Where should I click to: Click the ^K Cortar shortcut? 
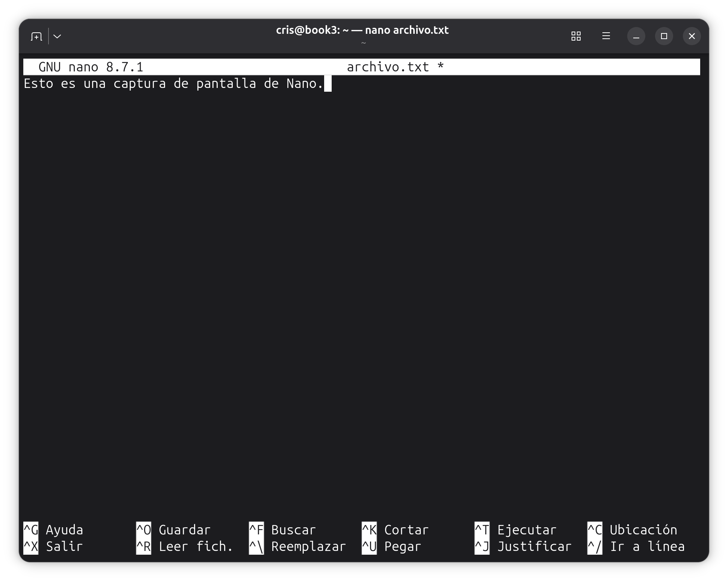pyautogui.click(x=395, y=530)
